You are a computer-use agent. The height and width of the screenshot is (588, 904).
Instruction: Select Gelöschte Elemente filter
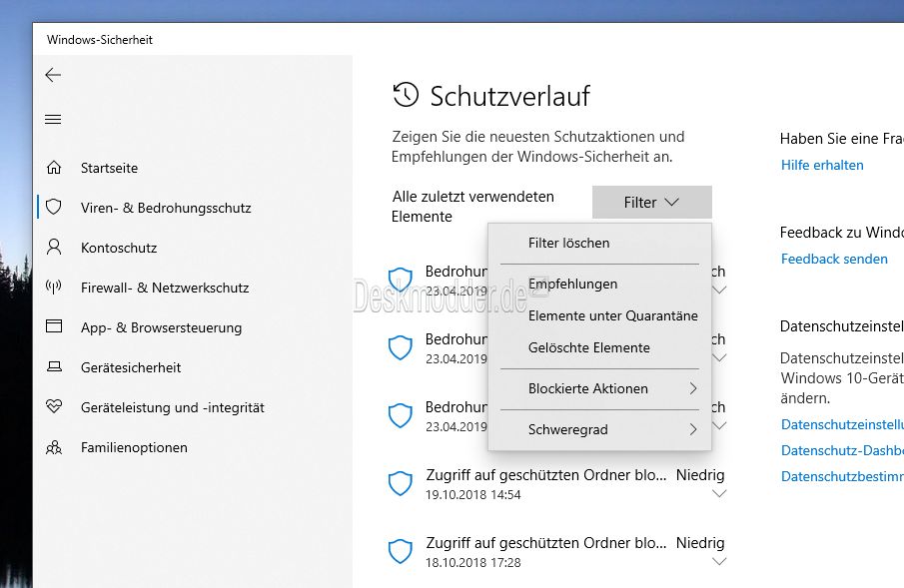pos(599,347)
